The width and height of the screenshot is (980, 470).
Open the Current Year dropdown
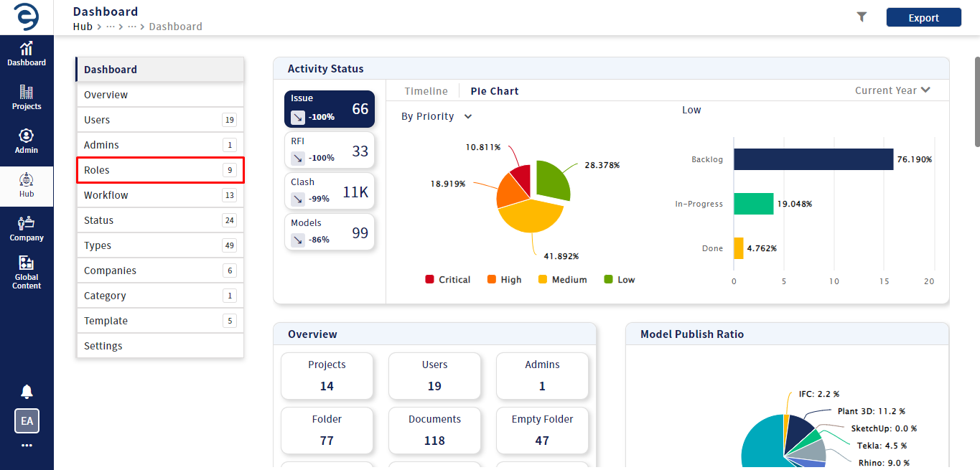(x=892, y=90)
